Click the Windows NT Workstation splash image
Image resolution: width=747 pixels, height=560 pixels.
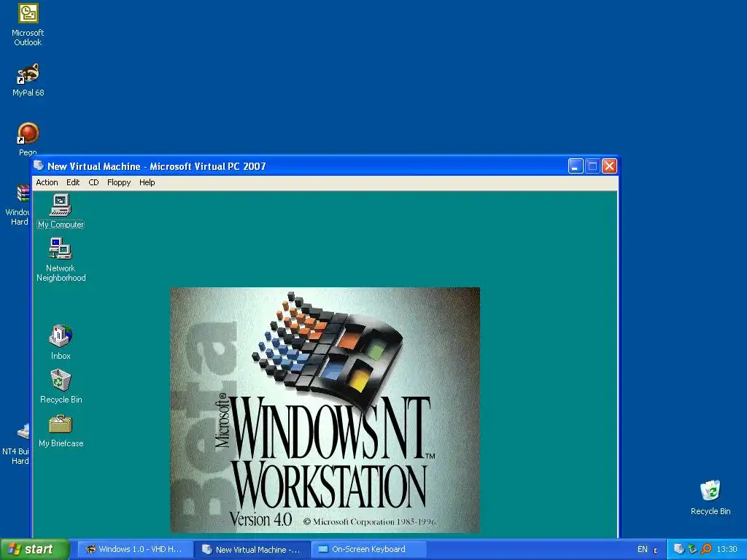pyautogui.click(x=325, y=410)
